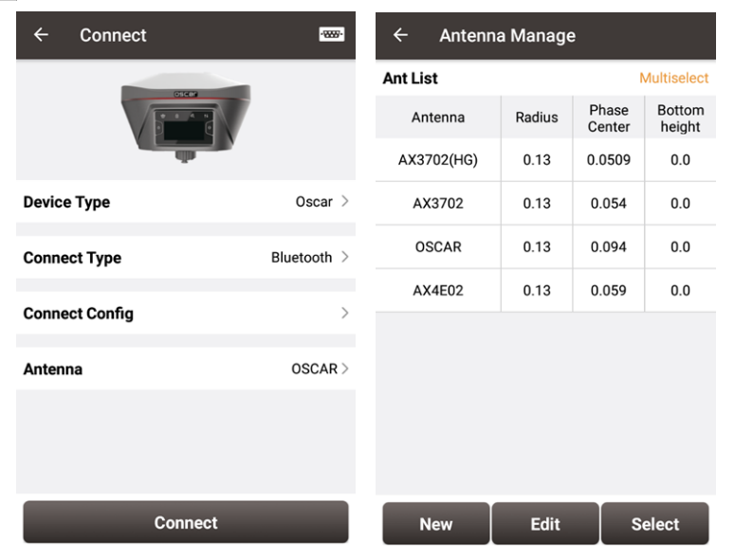
Task: Tap the Antenna Manage title
Action: pyautogui.click(x=507, y=36)
